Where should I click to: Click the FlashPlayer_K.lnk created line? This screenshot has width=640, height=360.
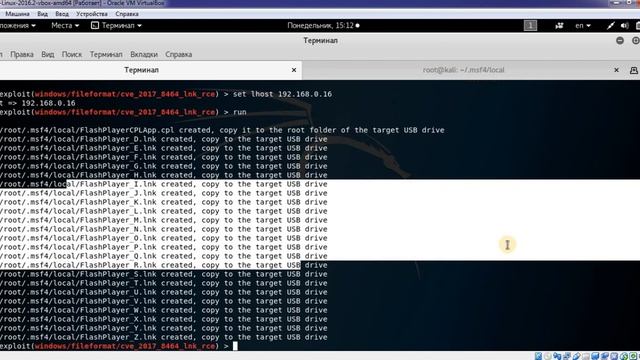[163, 202]
